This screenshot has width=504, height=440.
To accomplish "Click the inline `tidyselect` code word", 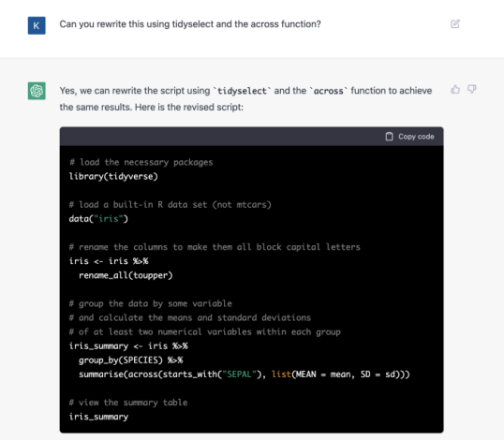I will coord(242,91).
